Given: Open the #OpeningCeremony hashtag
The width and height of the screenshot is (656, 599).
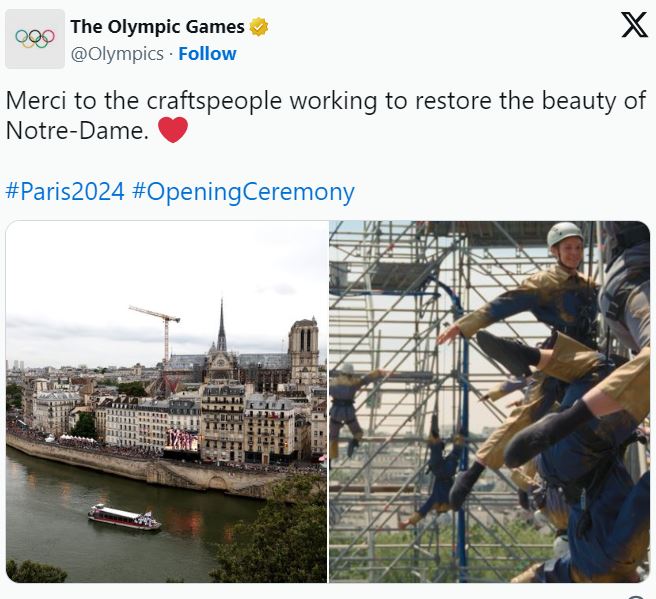Looking at the screenshot, I should (243, 192).
